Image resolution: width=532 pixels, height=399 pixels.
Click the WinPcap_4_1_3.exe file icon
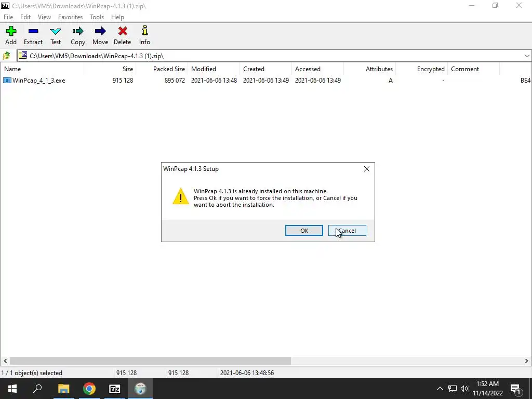click(x=7, y=81)
